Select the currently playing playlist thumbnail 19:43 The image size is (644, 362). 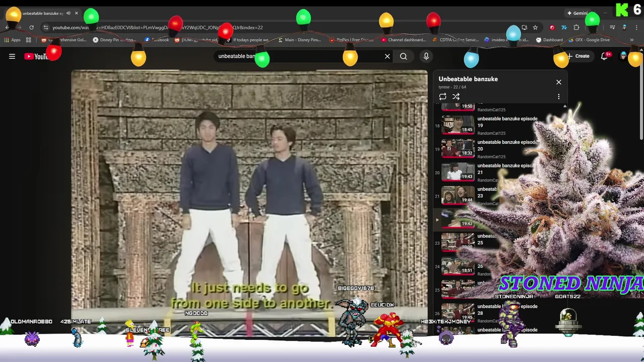[x=458, y=218]
